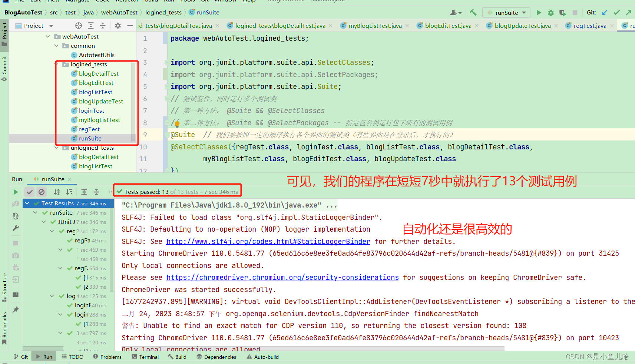Run with coverage using the shield icon
The width and height of the screenshot is (635, 364).
click(x=563, y=13)
